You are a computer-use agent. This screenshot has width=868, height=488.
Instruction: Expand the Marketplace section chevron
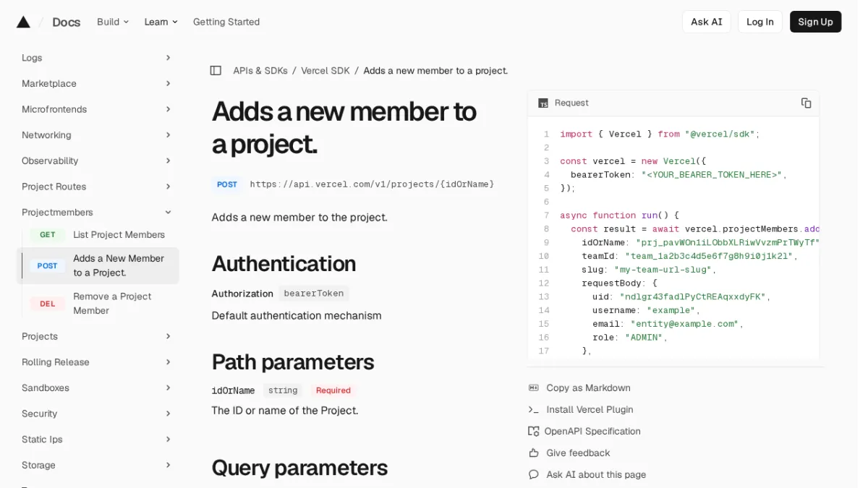coord(168,83)
